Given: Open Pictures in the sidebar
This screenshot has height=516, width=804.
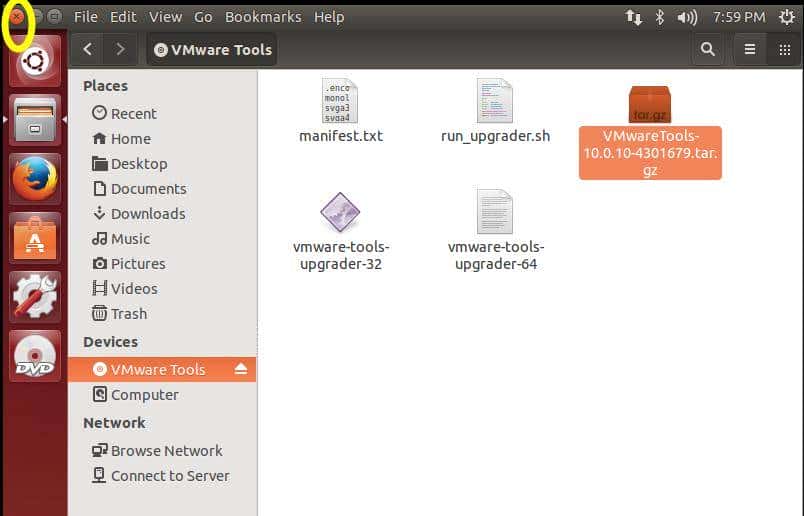Looking at the screenshot, I should pos(162,264).
